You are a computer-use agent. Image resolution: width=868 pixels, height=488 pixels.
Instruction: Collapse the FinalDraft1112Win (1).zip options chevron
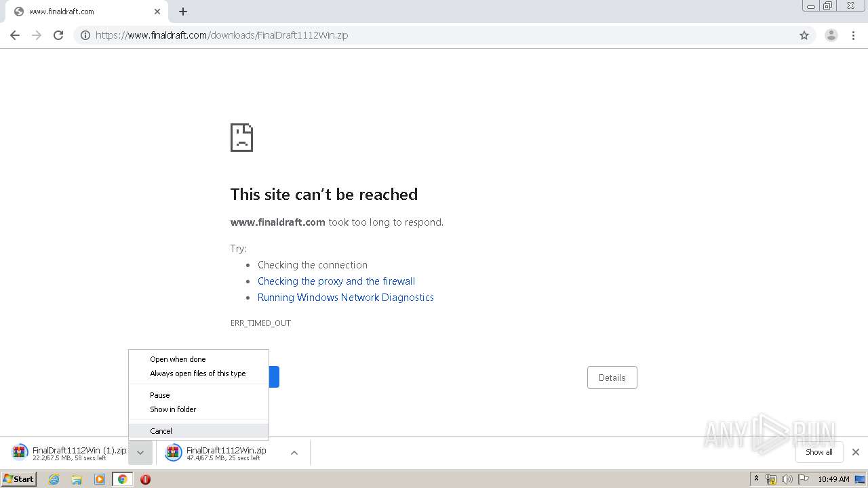[140, 453]
